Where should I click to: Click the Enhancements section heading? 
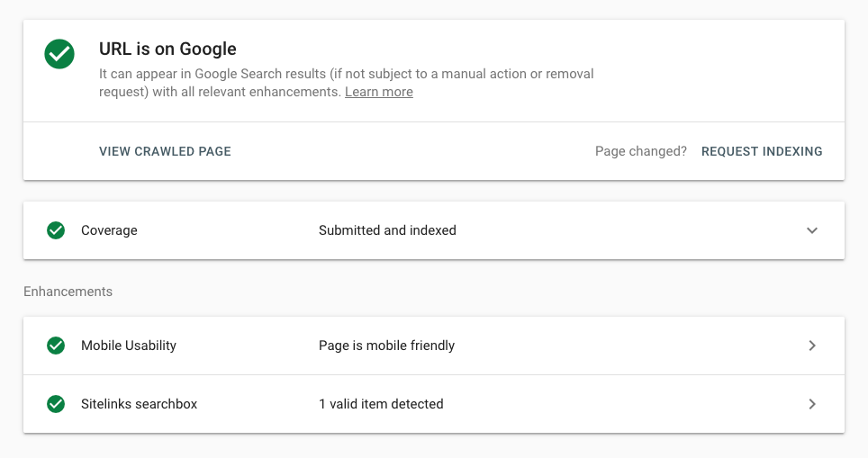68,292
